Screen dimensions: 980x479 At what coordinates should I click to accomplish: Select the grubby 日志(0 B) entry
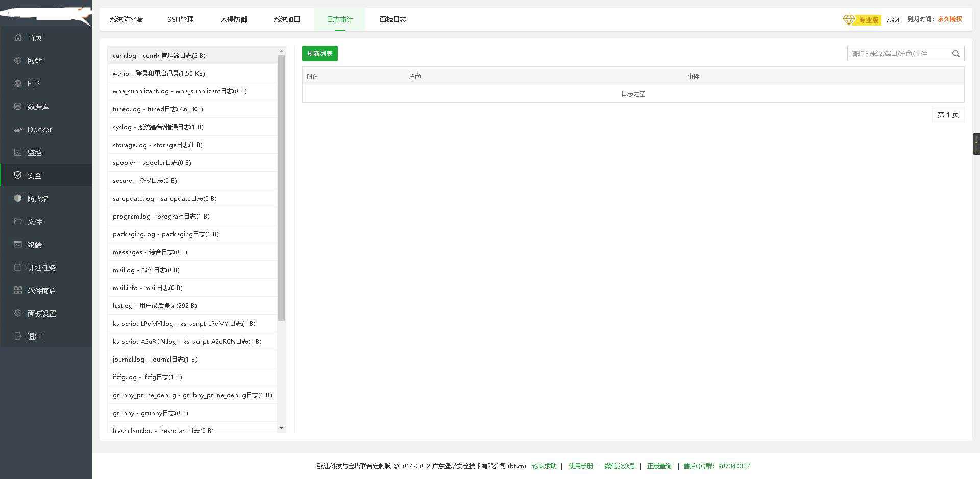pyautogui.click(x=192, y=413)
